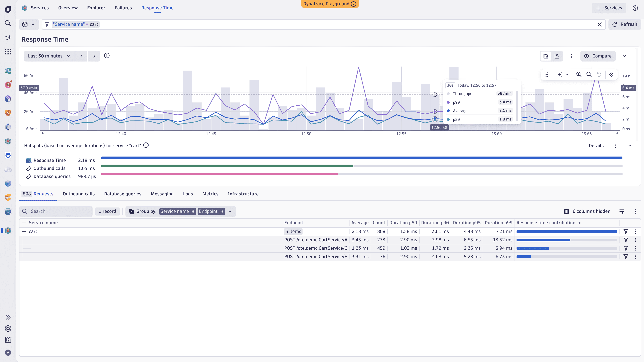The width and height of the screenshot is (644, 362).
Task: Open row menu for CartService/A endpoint
Action: click(x=635, y=240)
